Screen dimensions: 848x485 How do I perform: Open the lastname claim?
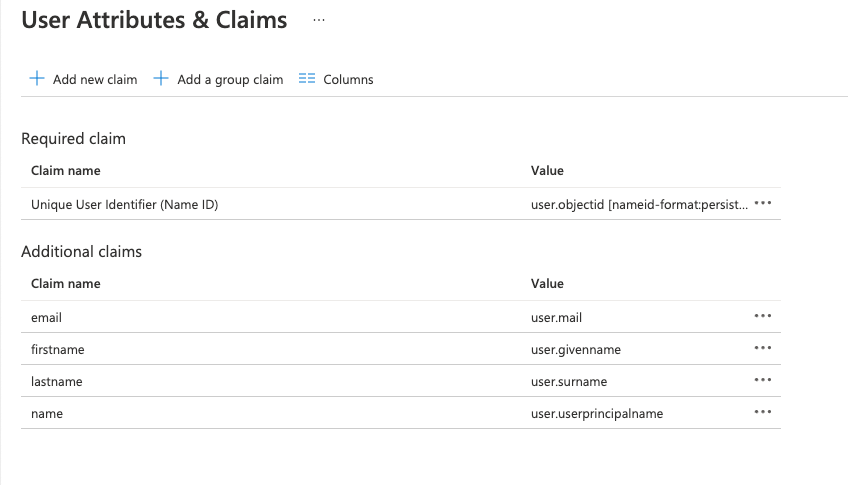click(x=57, y=382)
